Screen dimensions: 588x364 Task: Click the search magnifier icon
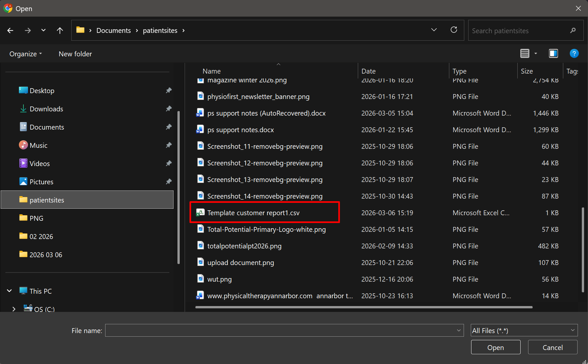coord(573,31)
